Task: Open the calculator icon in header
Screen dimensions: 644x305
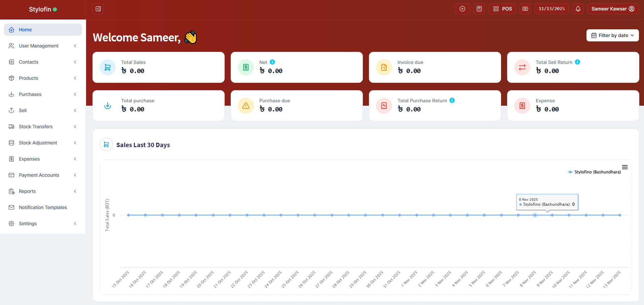Action: click(x=479, y=9)
